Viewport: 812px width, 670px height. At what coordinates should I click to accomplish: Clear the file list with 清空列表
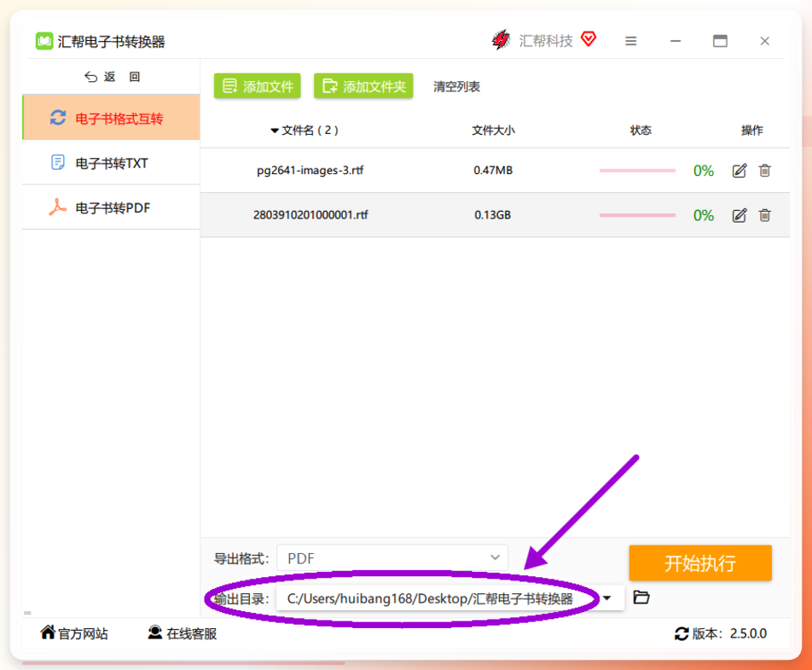click(x=456, y=86)
